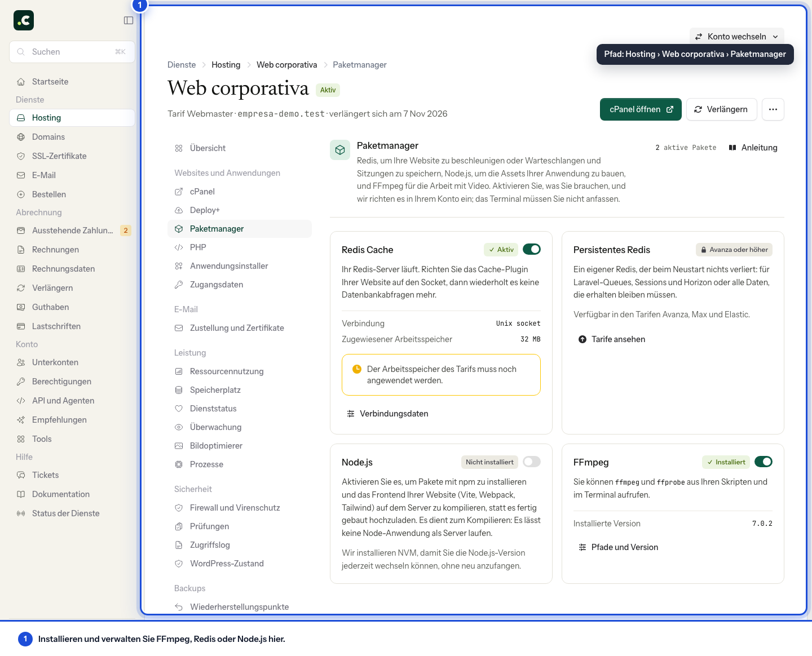Click Tarife ansehen link
This screenshot has height=656, width=812.
point(612,339)
